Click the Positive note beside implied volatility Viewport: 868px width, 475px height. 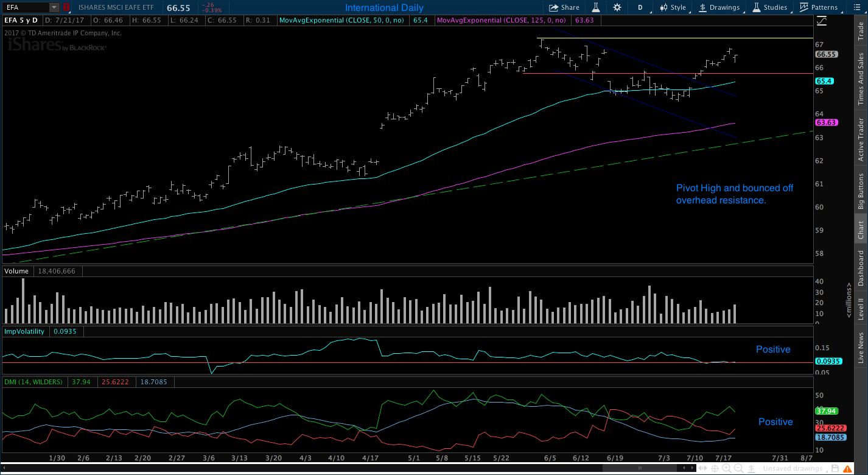click(x=773, y=350)
